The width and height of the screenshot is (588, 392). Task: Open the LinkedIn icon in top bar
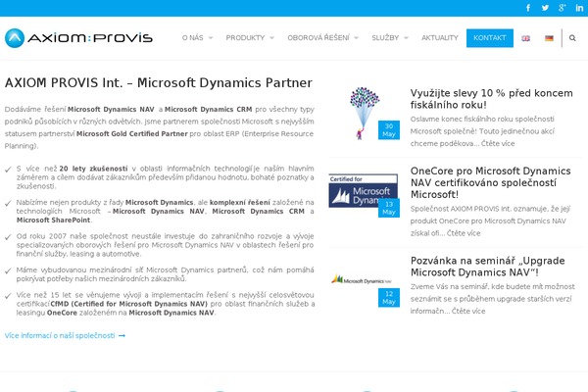click(x=579, y=8)
